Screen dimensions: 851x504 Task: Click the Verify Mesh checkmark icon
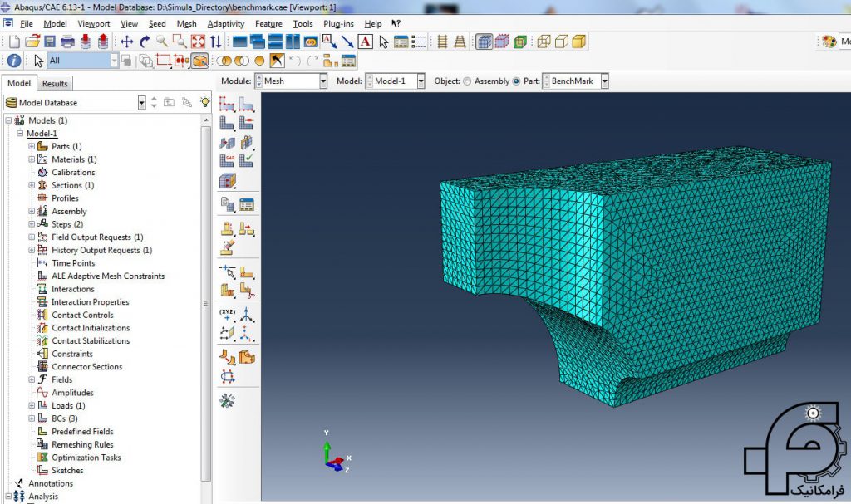click(246, 160)
